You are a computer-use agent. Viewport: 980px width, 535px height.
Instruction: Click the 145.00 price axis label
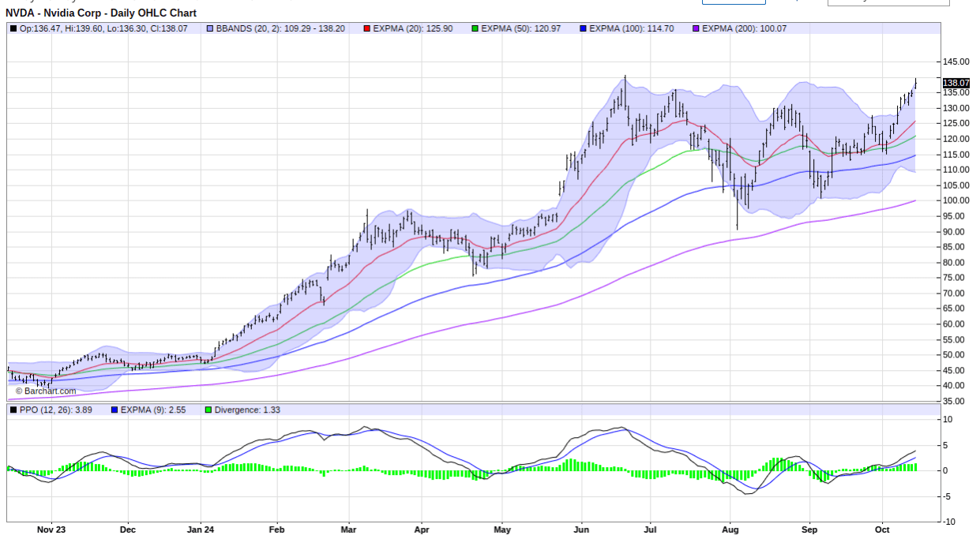[x=956, y=62]
